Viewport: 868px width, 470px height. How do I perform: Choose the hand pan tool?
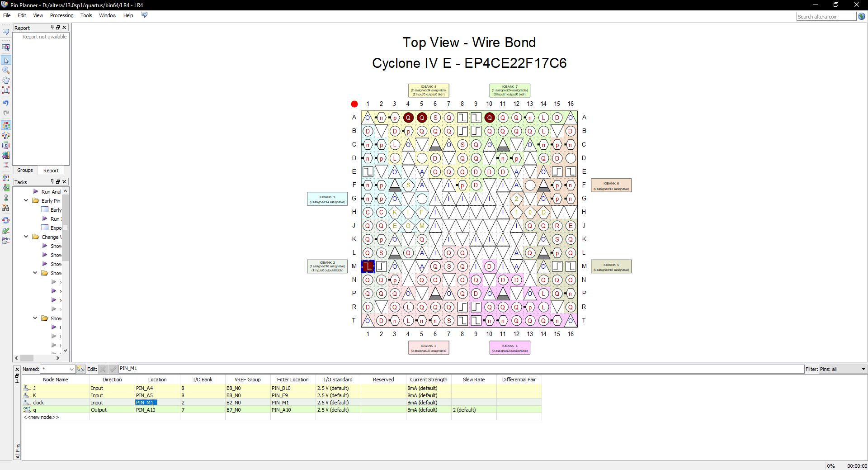[x=6, y=80]
